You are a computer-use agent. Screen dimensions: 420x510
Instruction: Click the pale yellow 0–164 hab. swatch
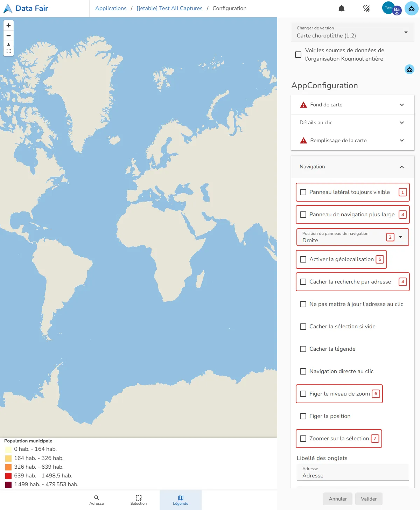(8, 449)
